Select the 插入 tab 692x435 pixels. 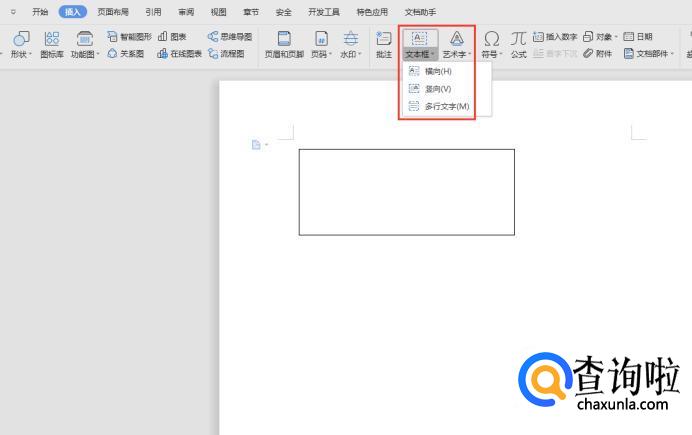tap(72, 12)
